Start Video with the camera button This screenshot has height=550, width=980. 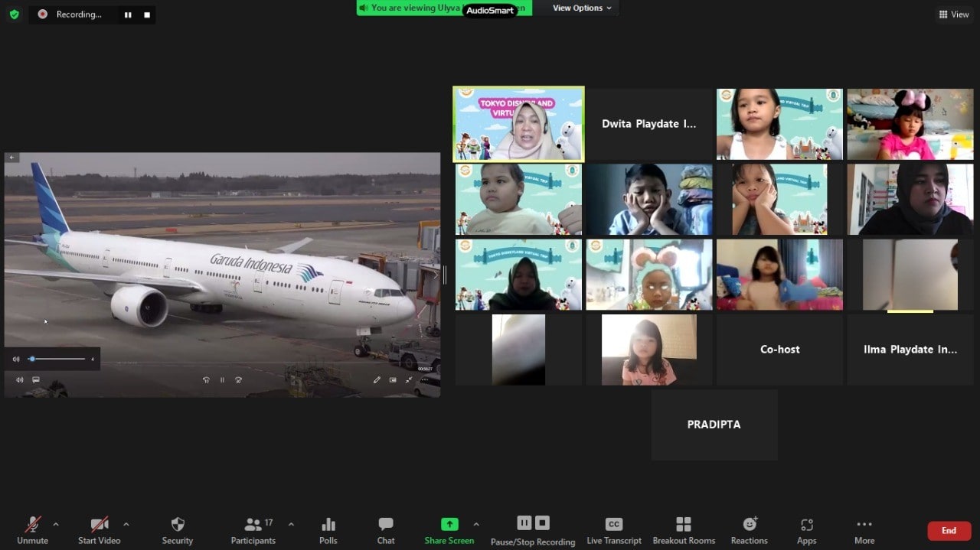tap(99, 530)
